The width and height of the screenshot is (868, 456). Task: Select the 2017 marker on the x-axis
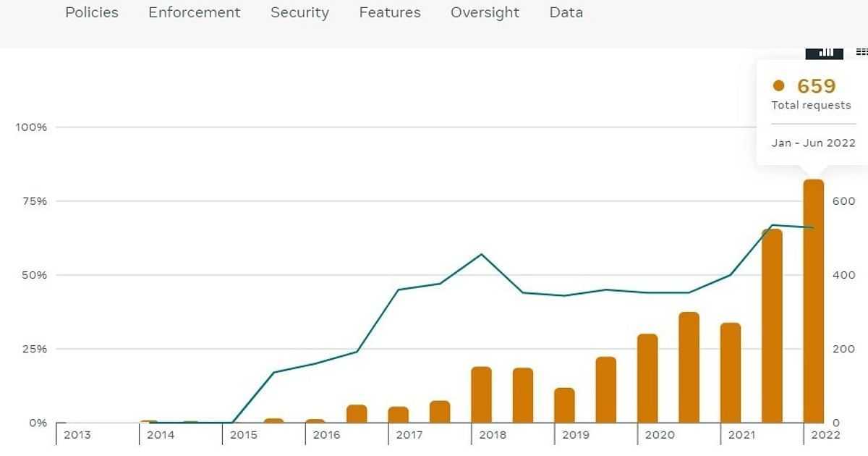tap(409, 435)
